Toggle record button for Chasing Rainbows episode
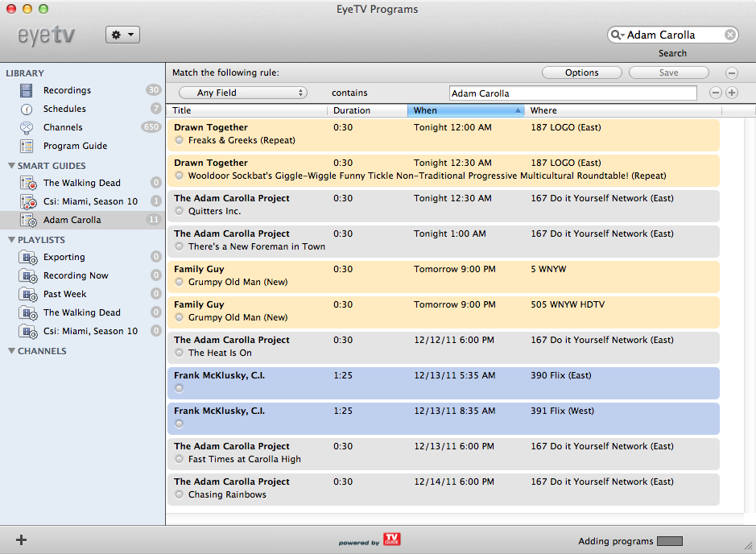Viewport: 756px width, 554px height. [x=180, y=494]
